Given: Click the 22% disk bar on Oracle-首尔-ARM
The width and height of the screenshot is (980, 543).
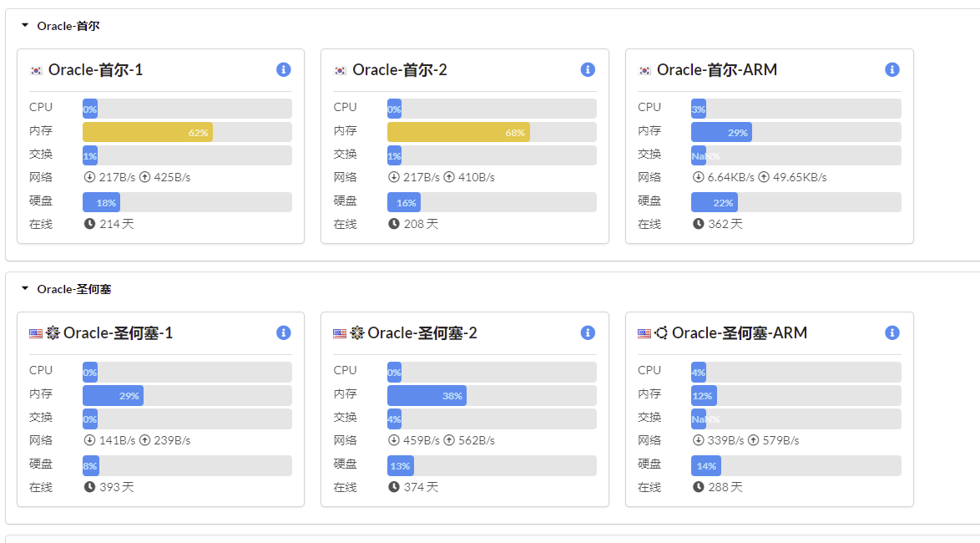Looking at the screenshot, I should point(714,202).
